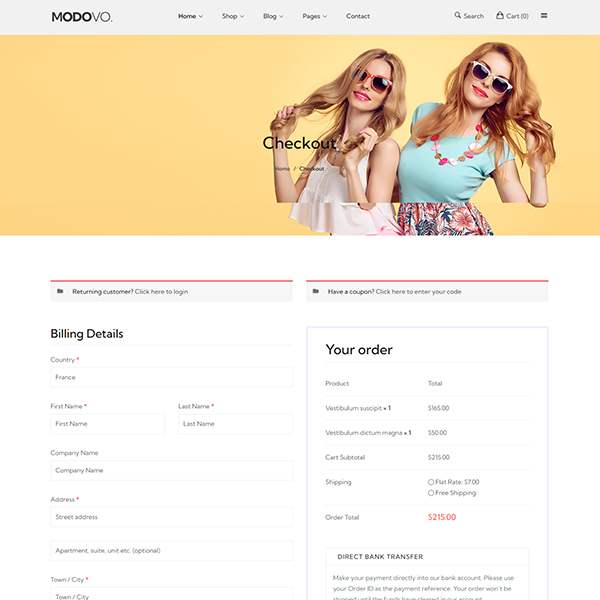This screenshot has width=600, height=600.
Task: Click folder icon beside Returning customer
Action: point(60,291)
